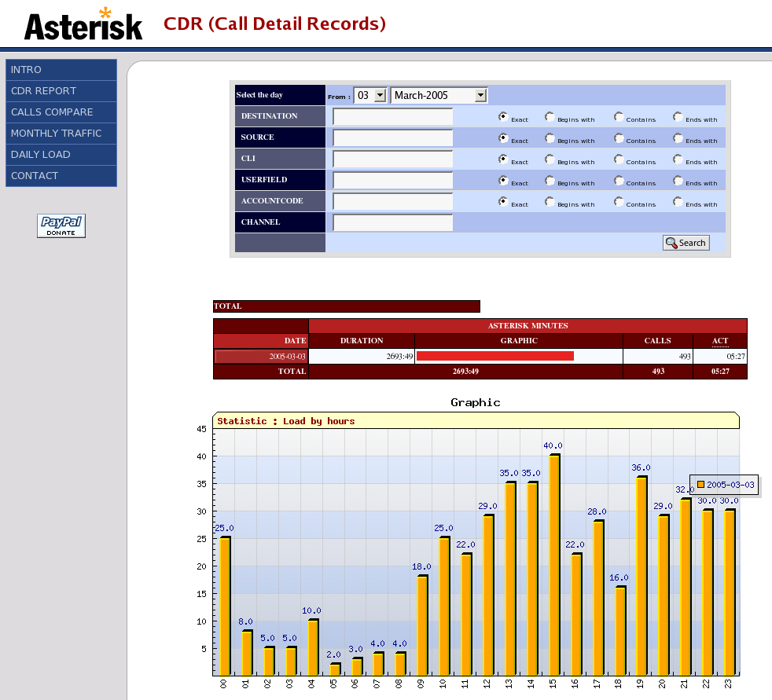Click the Asterisk logo

[83, 24]
